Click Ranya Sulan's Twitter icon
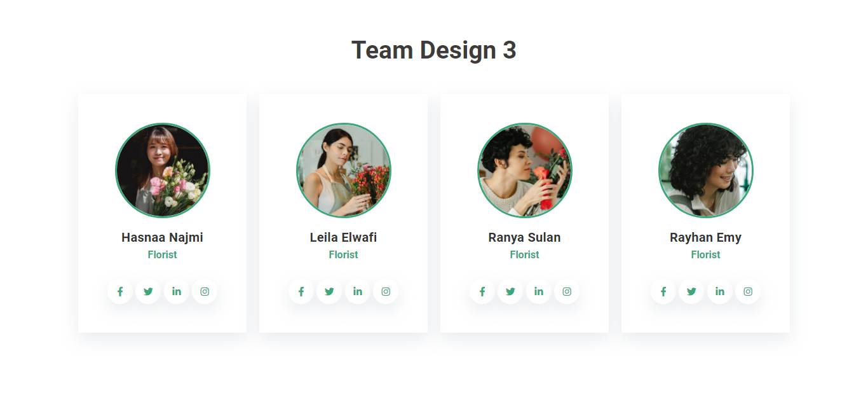The height and width of the screenshot is (409, 868). (x=510, y=292)
